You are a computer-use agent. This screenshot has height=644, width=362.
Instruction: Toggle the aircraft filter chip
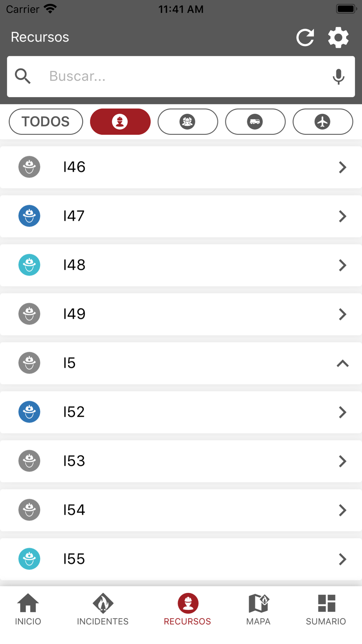[x=323, y=122]
